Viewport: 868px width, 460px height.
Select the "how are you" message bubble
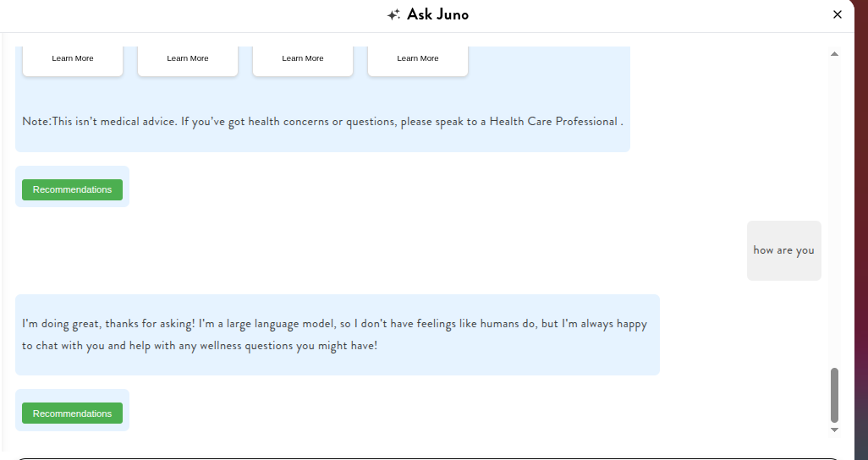(783, 250)
